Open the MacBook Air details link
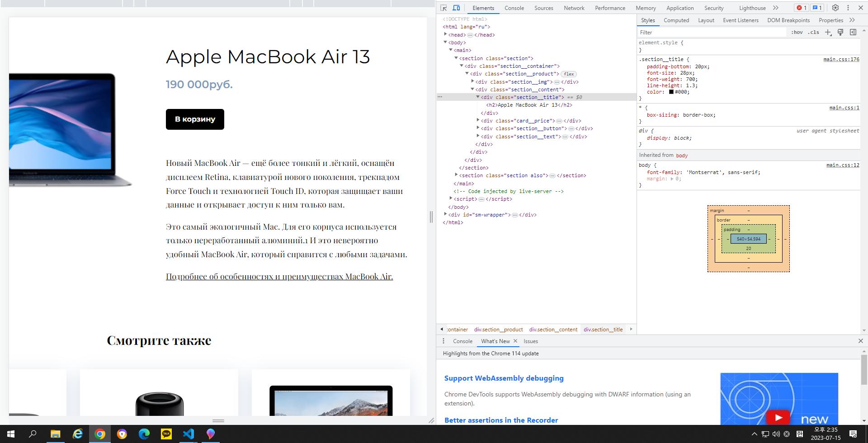The width and height of the screenshot is (868, 443). point(279,276)
